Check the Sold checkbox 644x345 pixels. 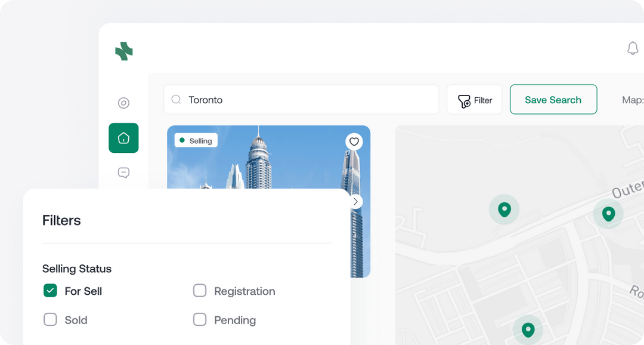(x=50, y=320)
